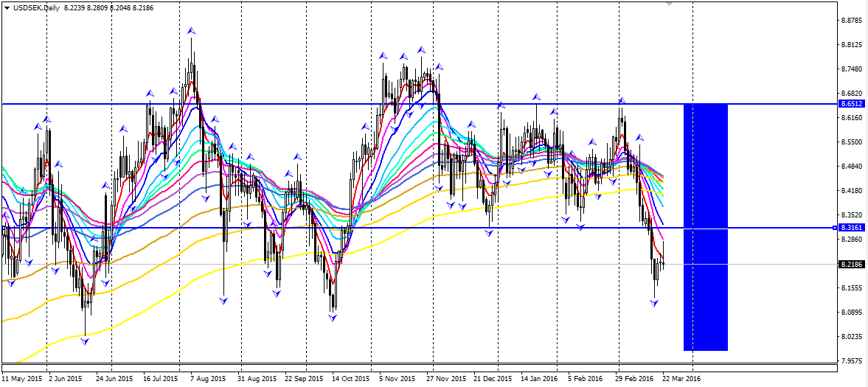Select the blue 8.3161 price label
The height and width of the screenshot is (387, 868).
coord(851,228)
